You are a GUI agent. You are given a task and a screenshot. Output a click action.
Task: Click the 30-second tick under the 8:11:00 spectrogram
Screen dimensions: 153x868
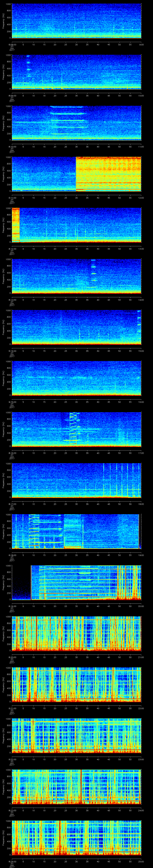tap(76, 197)
